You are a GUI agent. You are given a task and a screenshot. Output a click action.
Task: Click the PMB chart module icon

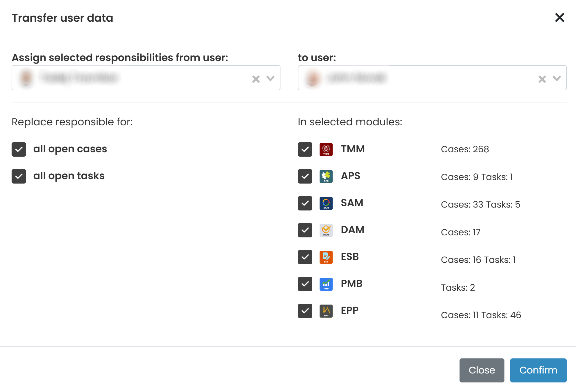click(326, 284)
